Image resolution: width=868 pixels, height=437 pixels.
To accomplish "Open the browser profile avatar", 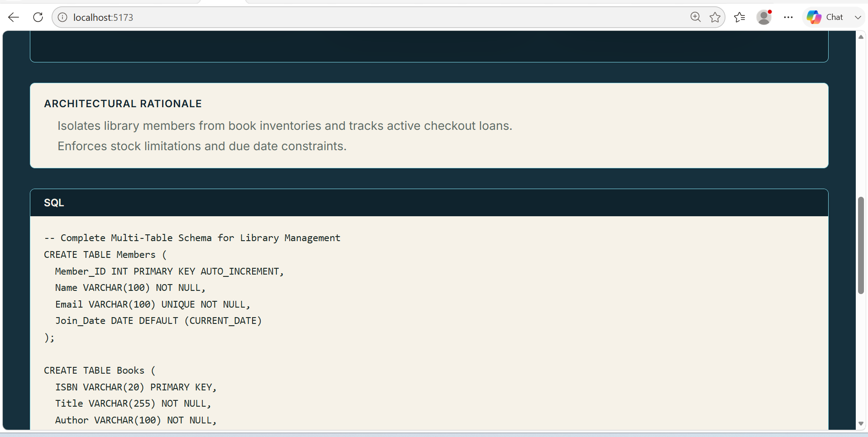I will coord(764,17).
